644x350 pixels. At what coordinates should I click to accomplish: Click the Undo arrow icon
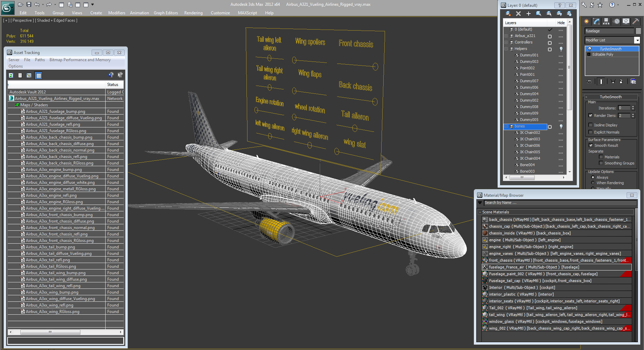[x=37, y=5]
